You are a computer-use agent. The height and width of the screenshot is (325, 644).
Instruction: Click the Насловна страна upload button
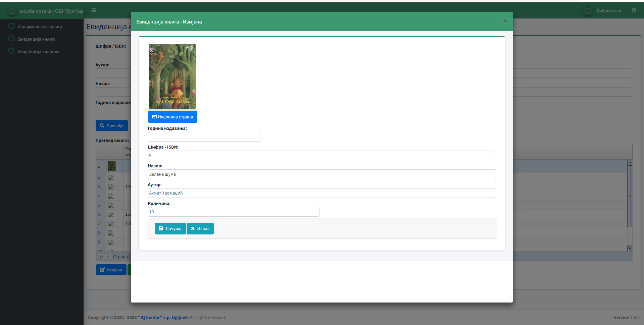click(172, 117)
